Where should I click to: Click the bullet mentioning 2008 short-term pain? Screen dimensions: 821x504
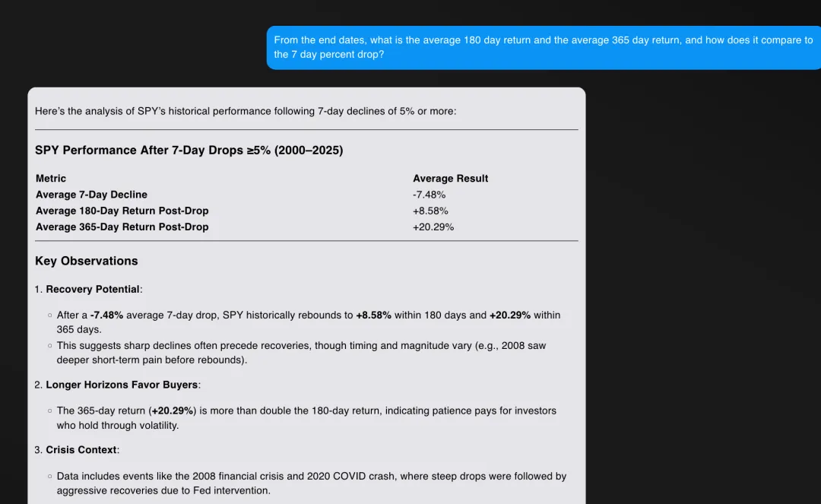[x=301, y=353]
